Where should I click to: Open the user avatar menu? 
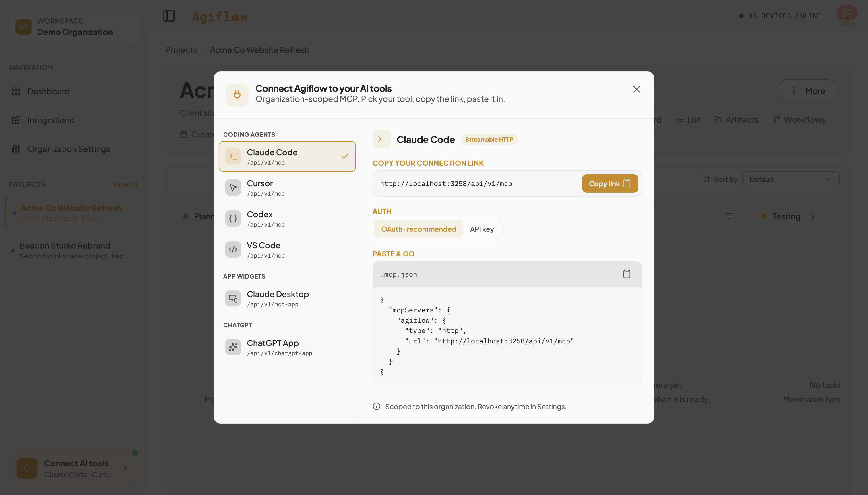(846, 16)
